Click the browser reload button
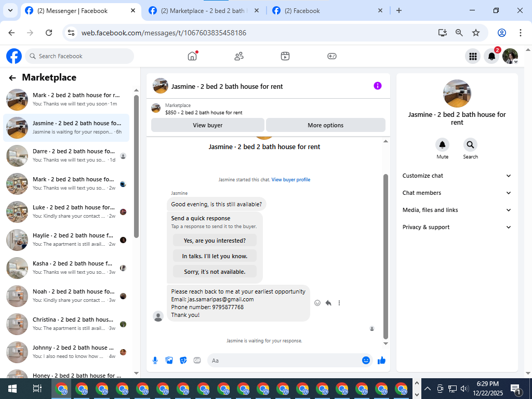532x399 pixels. coord(49,33)
